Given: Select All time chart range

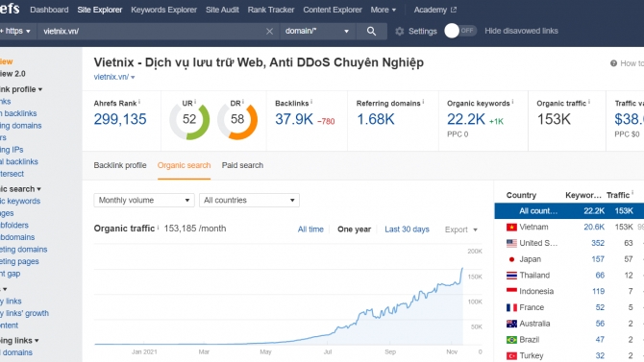Looking at the screenshot, I should [310, 229].
